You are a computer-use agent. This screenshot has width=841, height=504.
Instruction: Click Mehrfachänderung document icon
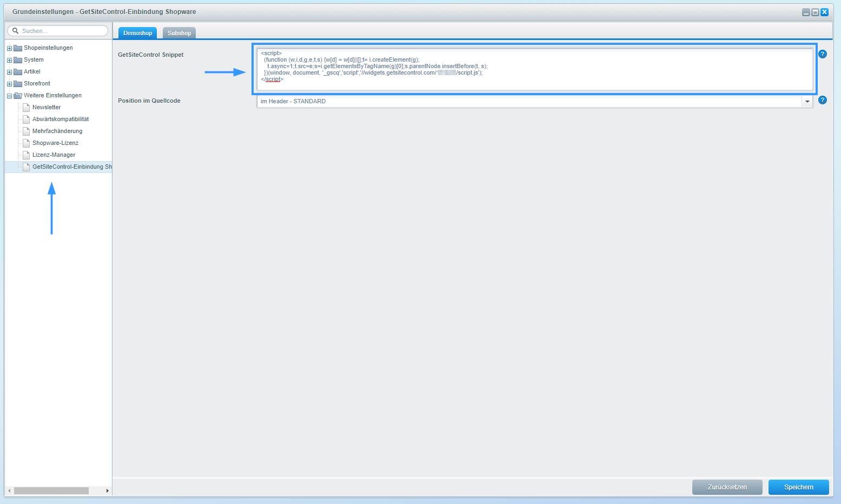(26, 131)
